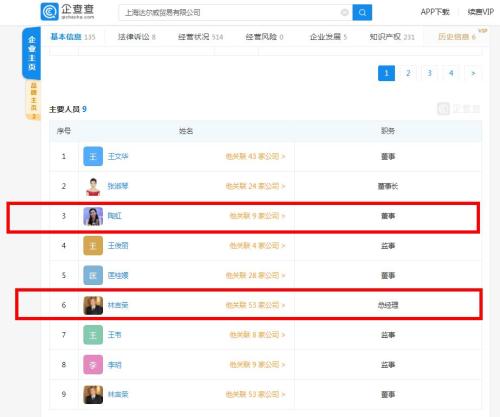
Task: Open the APP下载 link
Action: [435, 12]
